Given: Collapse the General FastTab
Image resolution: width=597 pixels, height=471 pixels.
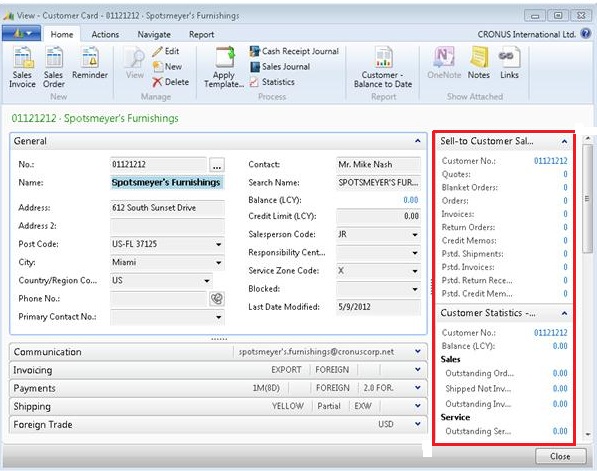Looking at the screenshot, I should [x=418, y=141].
